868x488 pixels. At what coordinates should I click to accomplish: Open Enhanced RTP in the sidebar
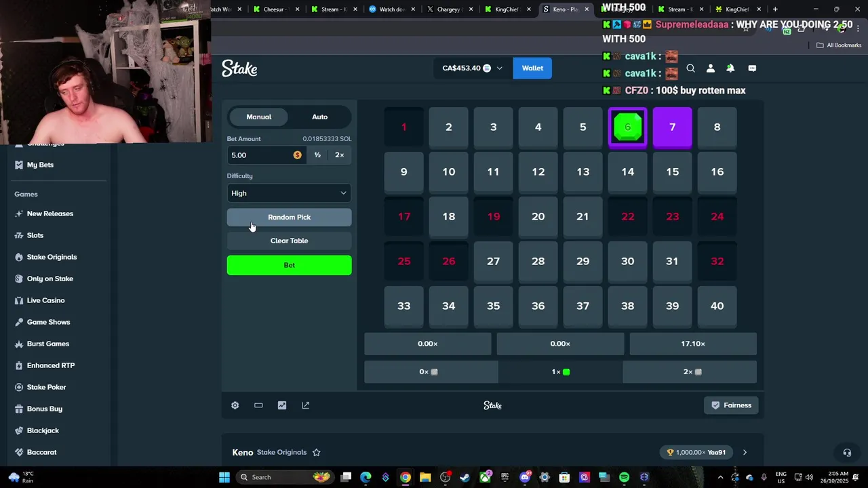point(50,365)
